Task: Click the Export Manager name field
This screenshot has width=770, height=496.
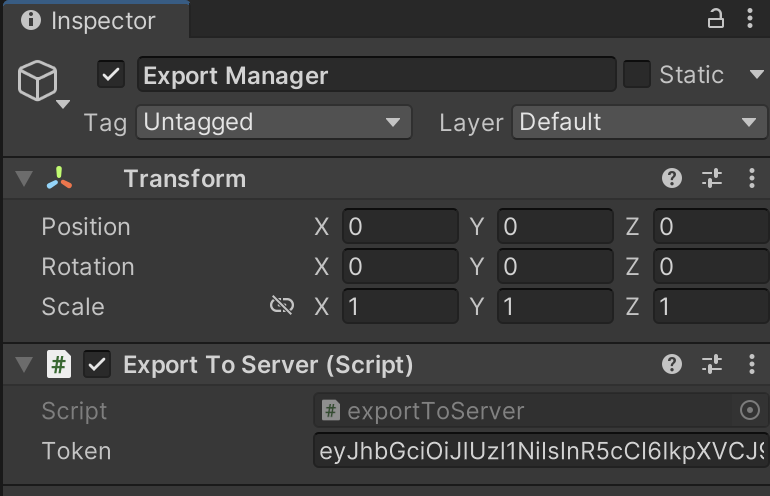Action: [376, 76]
